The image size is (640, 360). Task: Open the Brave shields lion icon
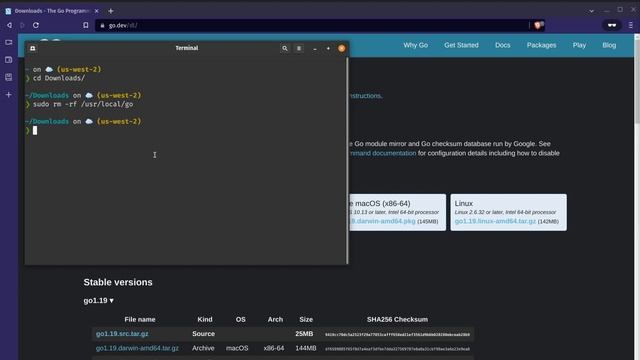[539, 25]
